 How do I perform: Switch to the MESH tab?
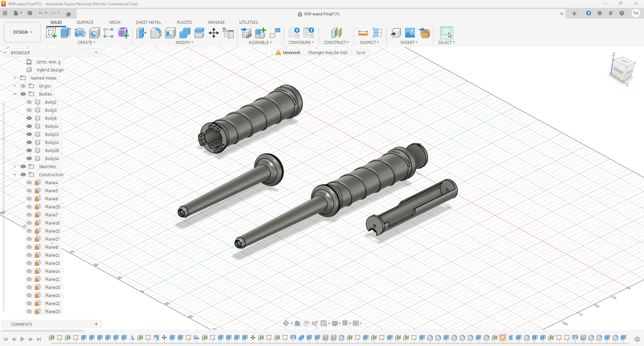115,22
